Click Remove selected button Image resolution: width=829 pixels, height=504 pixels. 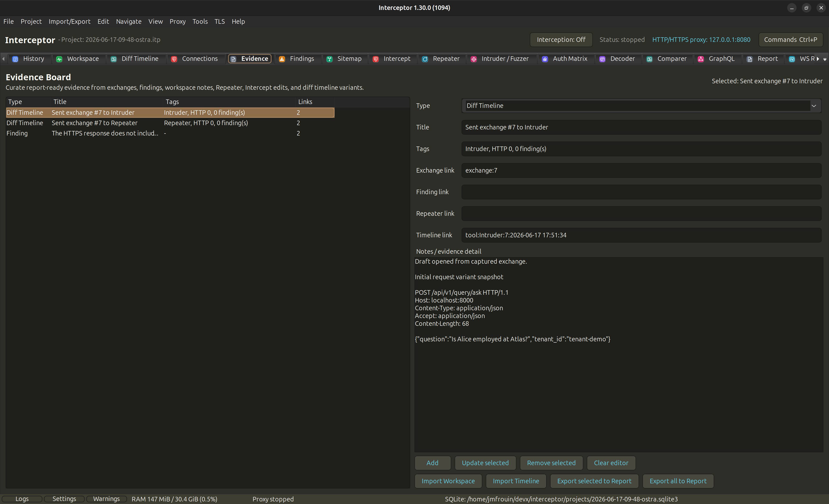(x=551, y=463)
